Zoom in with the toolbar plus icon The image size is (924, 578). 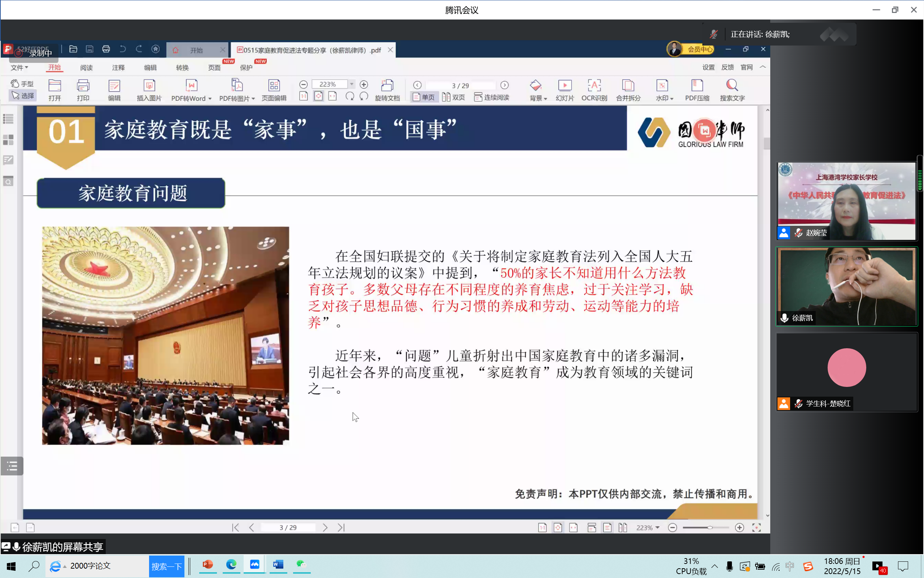(x=364, y=85)
